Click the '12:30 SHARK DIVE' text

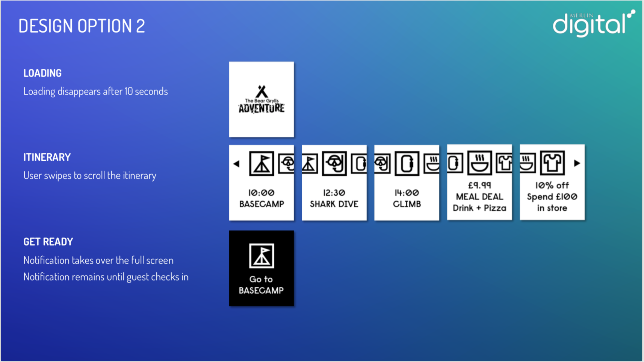[334, 198]
